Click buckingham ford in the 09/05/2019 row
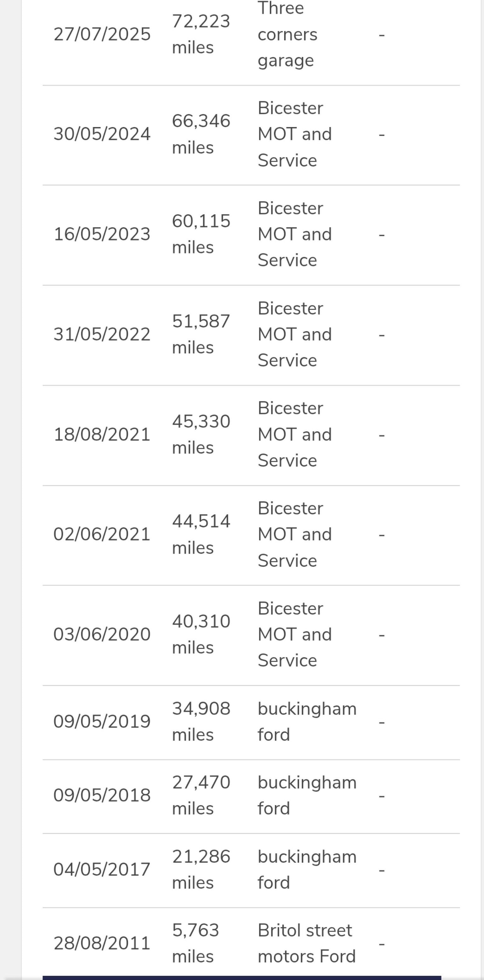The image size is (484, 980). coord(307,722)
